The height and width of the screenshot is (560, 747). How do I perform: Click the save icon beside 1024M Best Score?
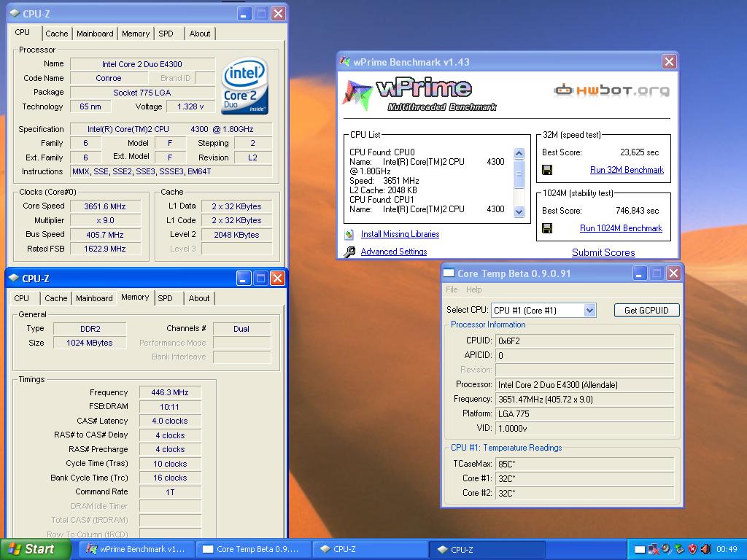[547, 228]
